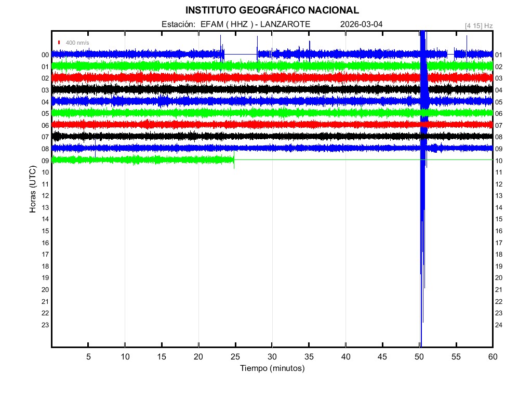Image resolution: width=532 pixels, height=399 pixels.
Task: Click the data gap in the 00 hour trace
Action: point(241,54)
